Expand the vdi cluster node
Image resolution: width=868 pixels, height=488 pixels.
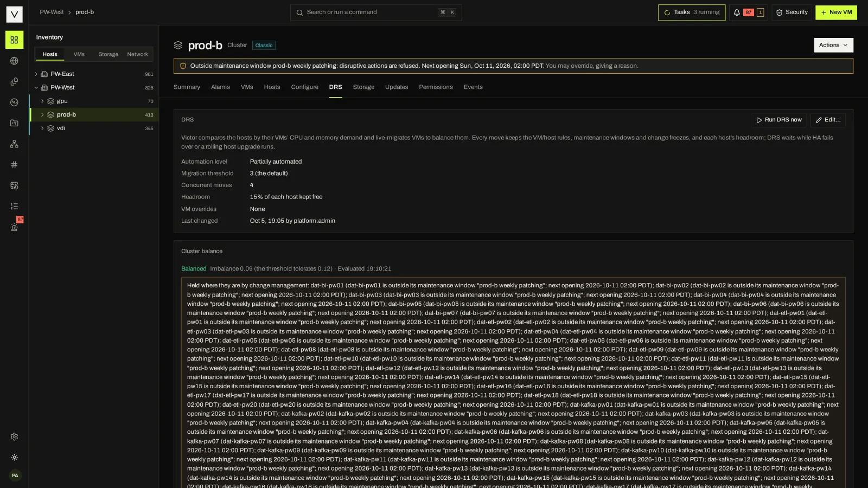[x=42, y=128]
